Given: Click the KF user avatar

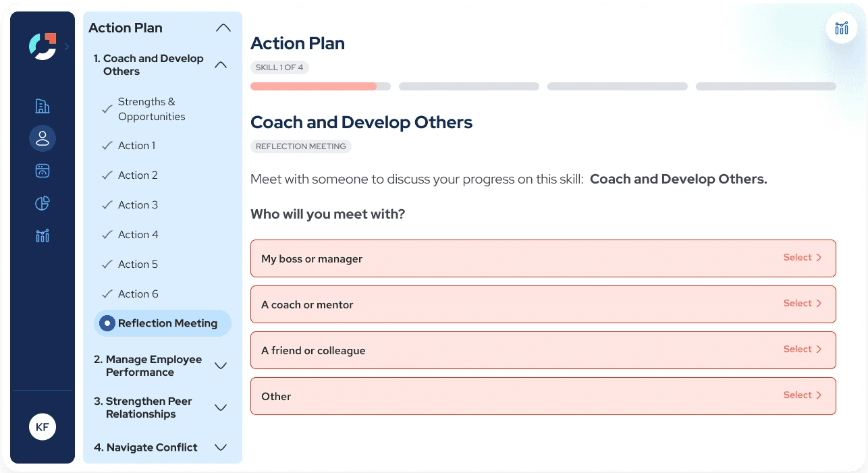Looking at the screenshot, I should point(43,426).
